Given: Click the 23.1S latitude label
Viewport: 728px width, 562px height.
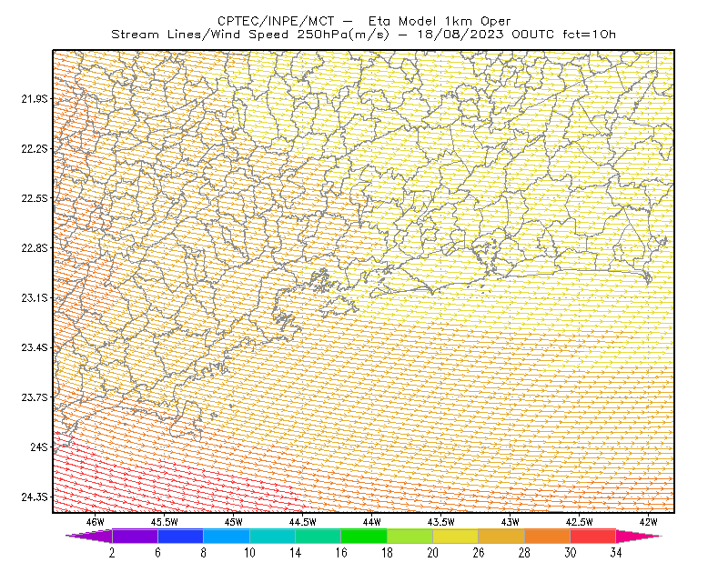Looking at the screenshot, I should pos(35,297).
